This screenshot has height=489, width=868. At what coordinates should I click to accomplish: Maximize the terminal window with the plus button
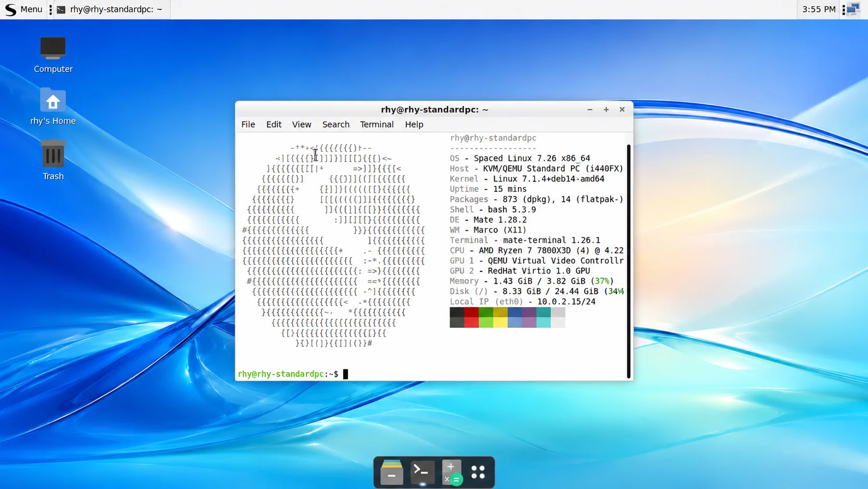pyautogui.click(x=606, y=110)
